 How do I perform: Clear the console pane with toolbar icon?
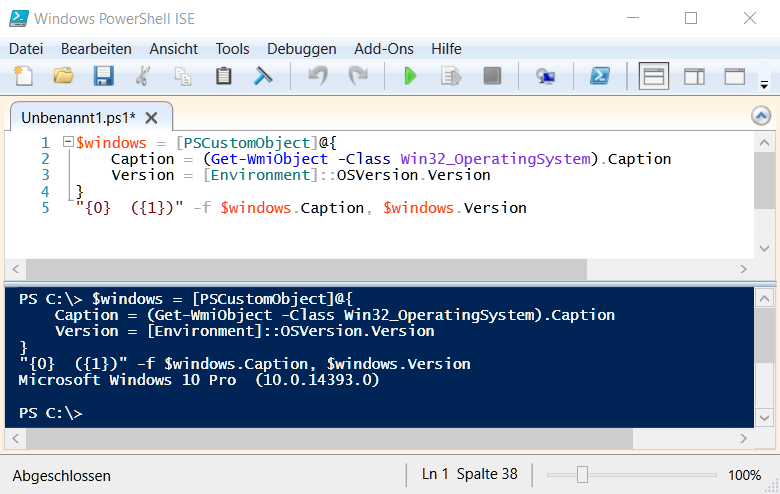(x=264, y=76)
